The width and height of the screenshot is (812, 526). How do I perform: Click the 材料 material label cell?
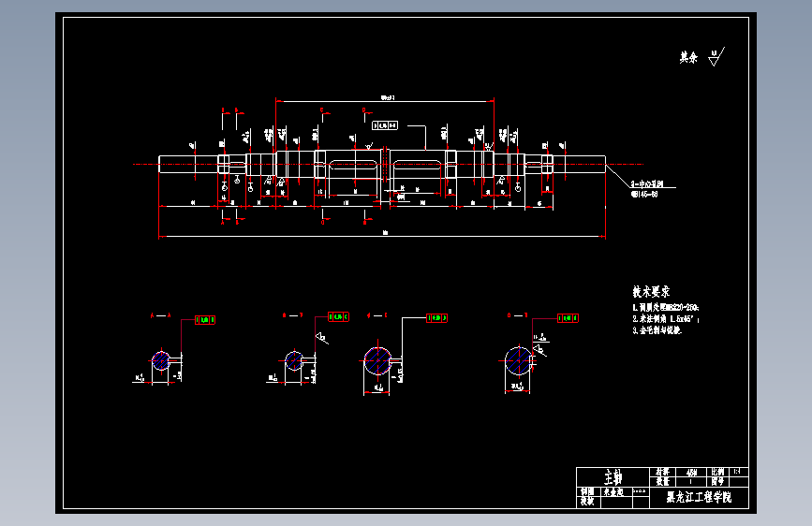[x=662, y=472]
